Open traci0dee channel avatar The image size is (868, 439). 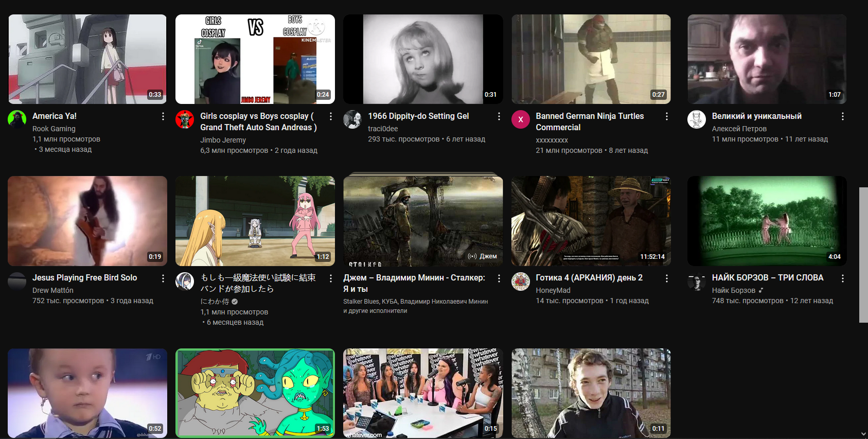[x=352, y=119]
